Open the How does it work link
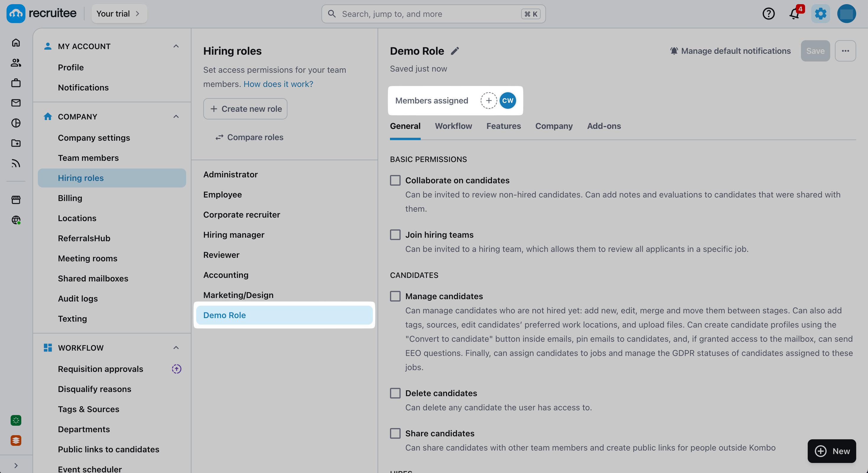This screenshot has width=868, height=473. pyautogui.click(x=278, y=84)
